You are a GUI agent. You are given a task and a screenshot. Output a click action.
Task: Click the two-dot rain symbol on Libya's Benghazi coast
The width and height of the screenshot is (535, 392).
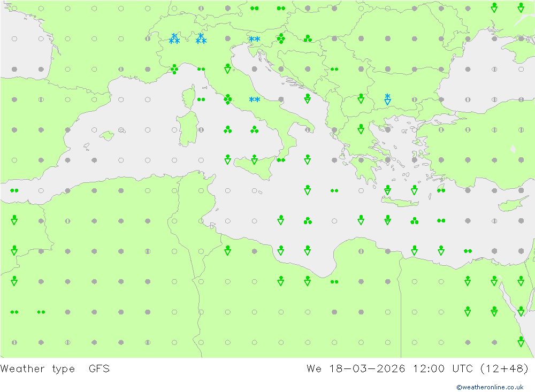334,282
